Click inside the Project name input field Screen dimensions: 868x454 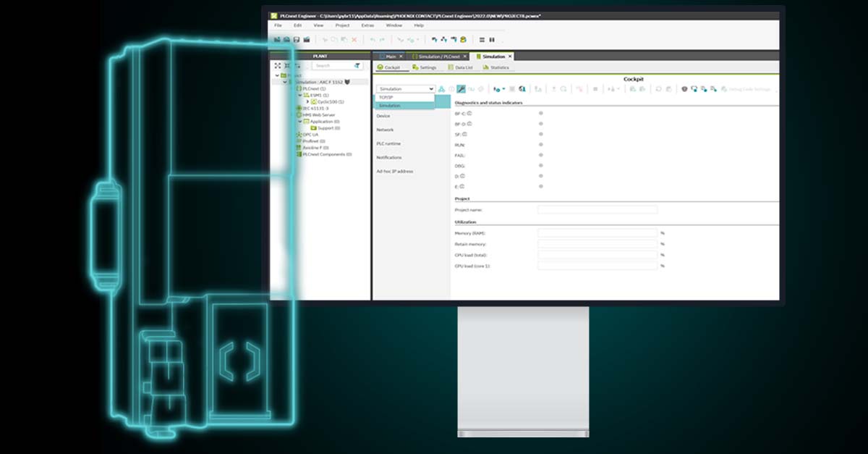point(597,209)
